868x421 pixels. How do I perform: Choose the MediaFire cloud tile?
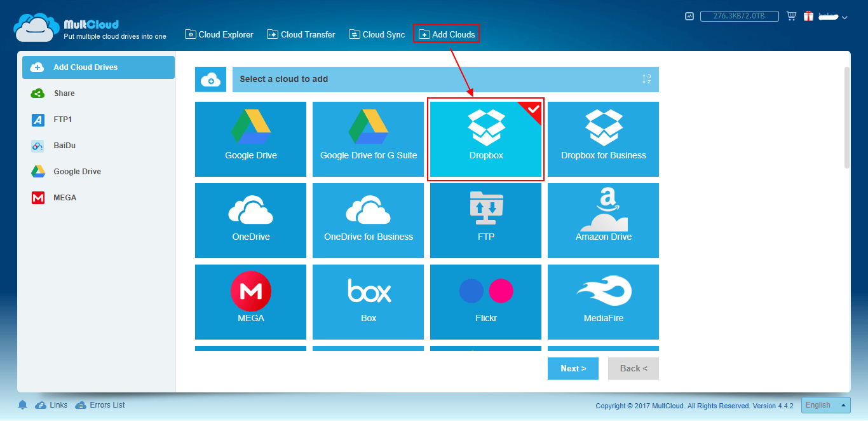click(x=603, y=302)
